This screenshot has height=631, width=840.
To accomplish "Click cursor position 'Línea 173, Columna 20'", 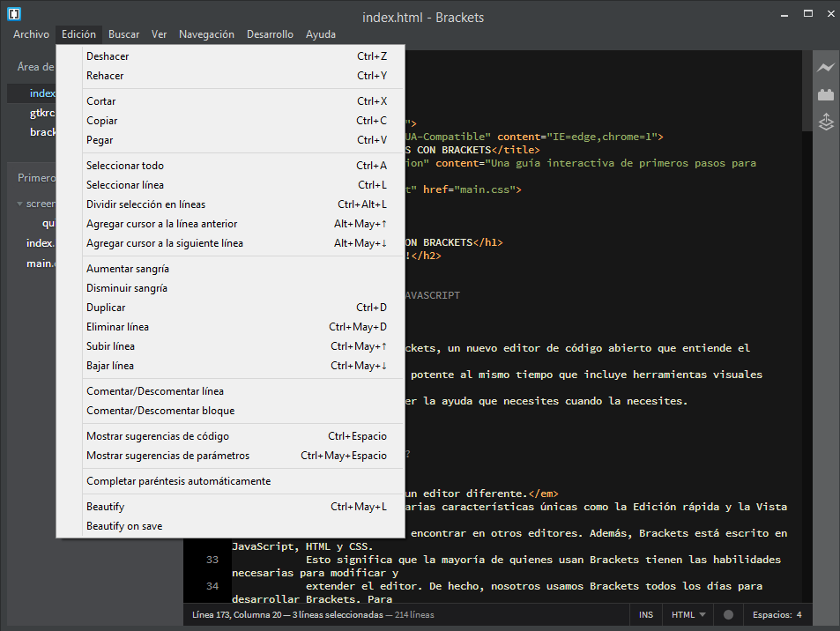I will [x=237, y=614].
